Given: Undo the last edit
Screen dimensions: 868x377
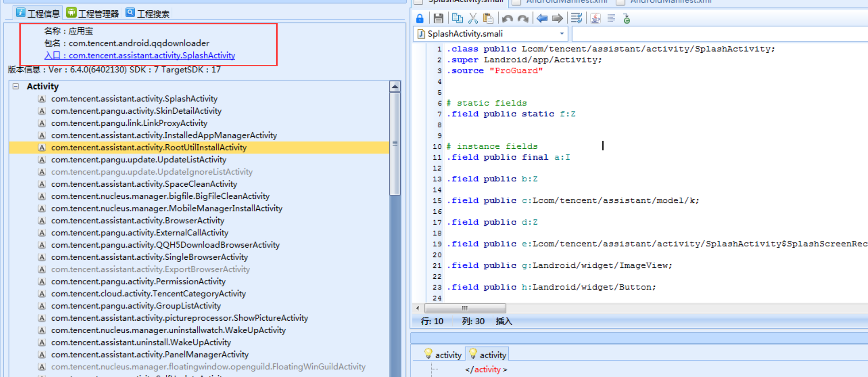Looking at the screenshot, I should (x=507, y=18).
